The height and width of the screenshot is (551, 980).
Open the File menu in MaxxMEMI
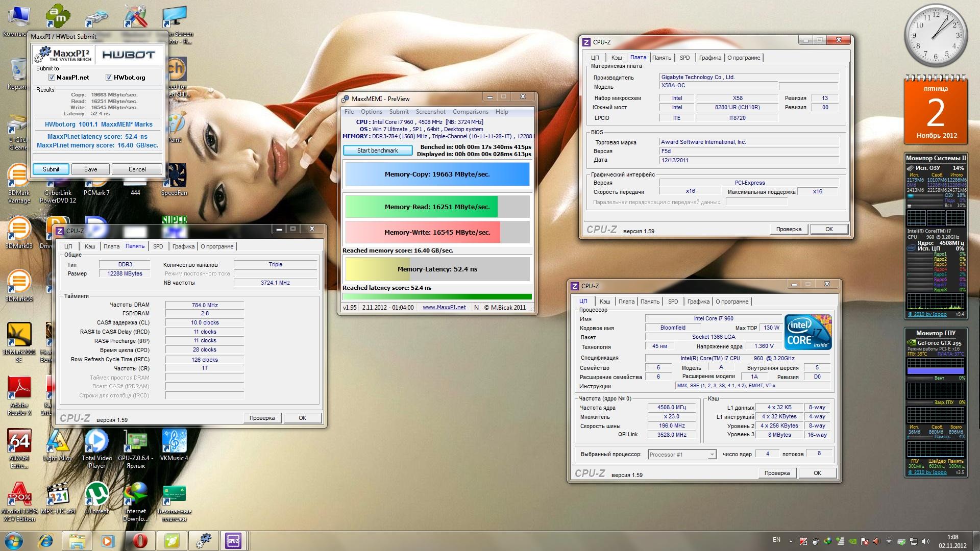(x=349, y=112)
